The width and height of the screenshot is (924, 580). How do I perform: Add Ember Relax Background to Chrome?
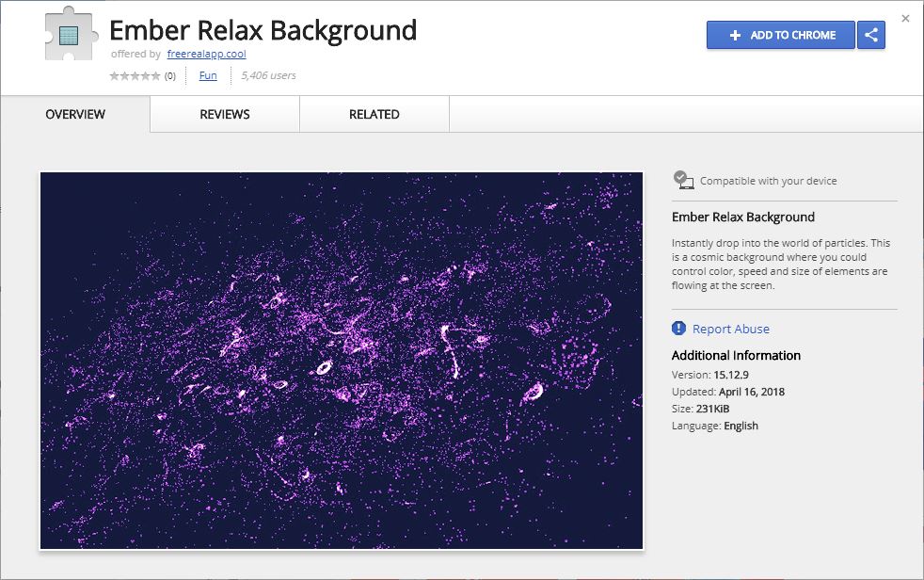[x=780, y=35]
